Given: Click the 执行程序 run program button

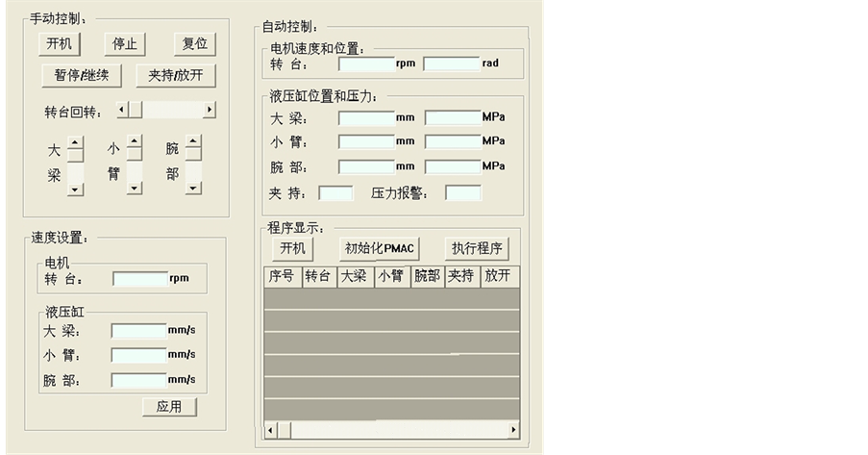Looking at the screenshot, I should pos(477,248).
